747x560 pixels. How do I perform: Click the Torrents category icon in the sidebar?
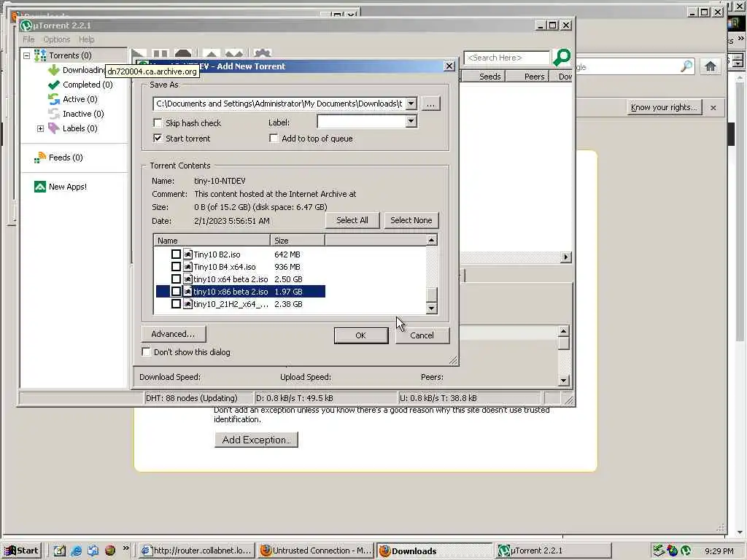tap(40, 55)
